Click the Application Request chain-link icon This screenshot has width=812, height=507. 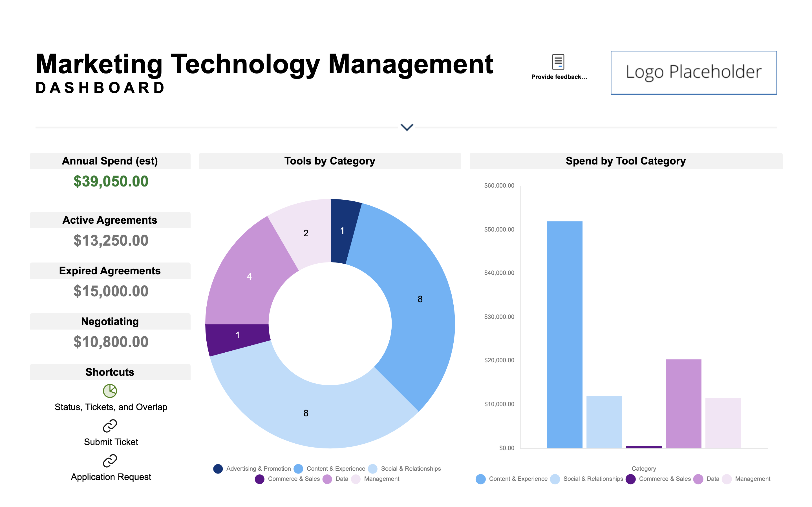[110, 461]
